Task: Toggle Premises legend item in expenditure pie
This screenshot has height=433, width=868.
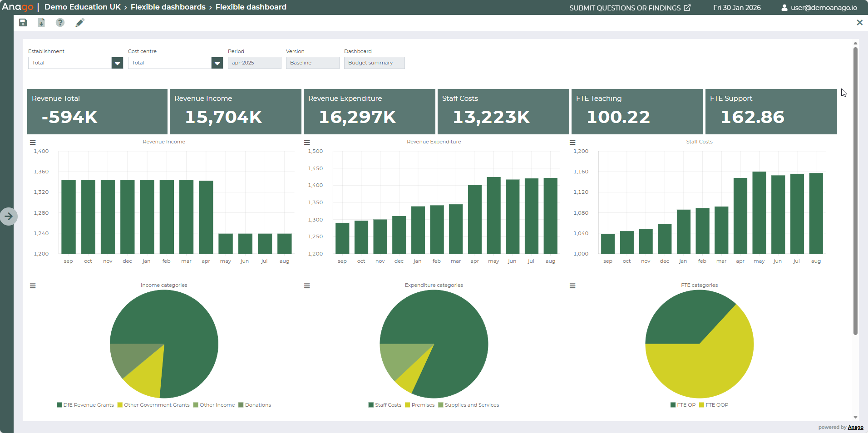Action: [423, 405]
